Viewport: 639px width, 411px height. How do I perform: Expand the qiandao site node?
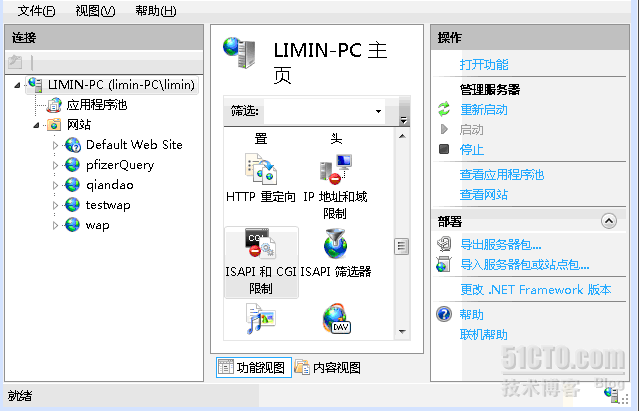55,185
